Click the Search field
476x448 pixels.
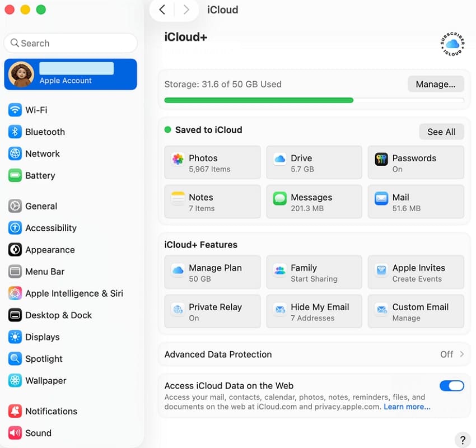pyautogui.click(x=71, y=43)
